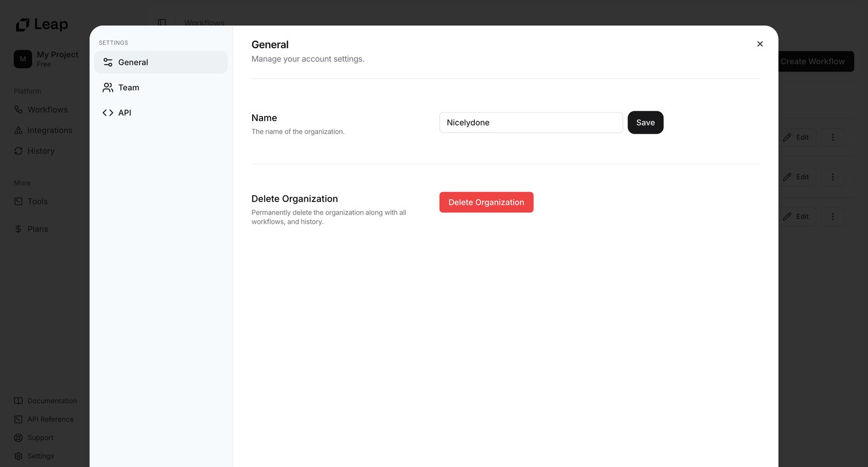Close the settings dialog

(760, 44)
